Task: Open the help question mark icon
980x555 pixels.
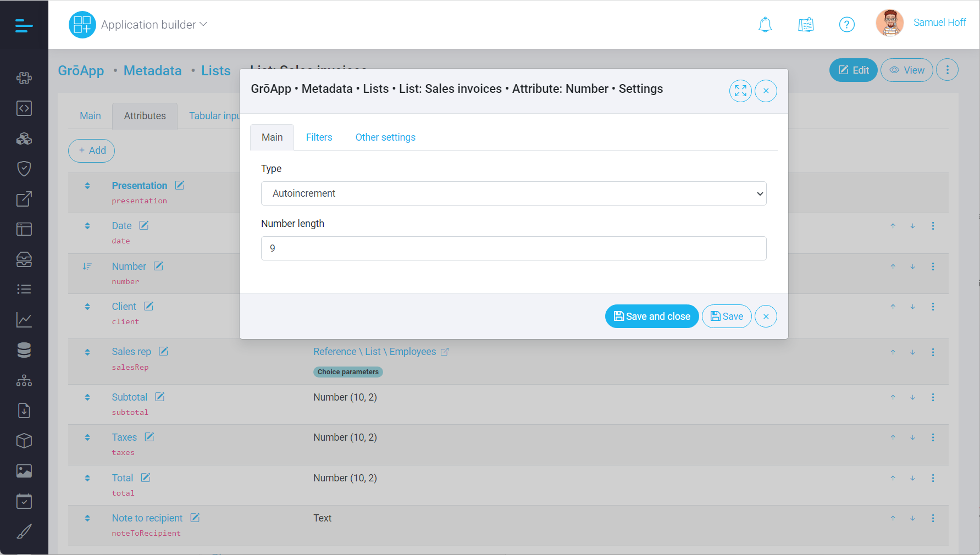Action: coord(846,25)
